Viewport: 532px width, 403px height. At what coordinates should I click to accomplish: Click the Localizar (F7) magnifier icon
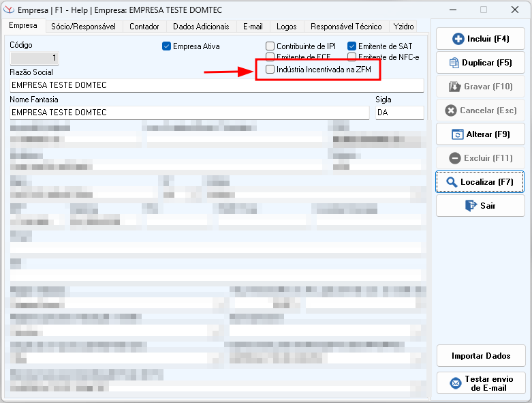pyautogui.click(x=451, y=182)
